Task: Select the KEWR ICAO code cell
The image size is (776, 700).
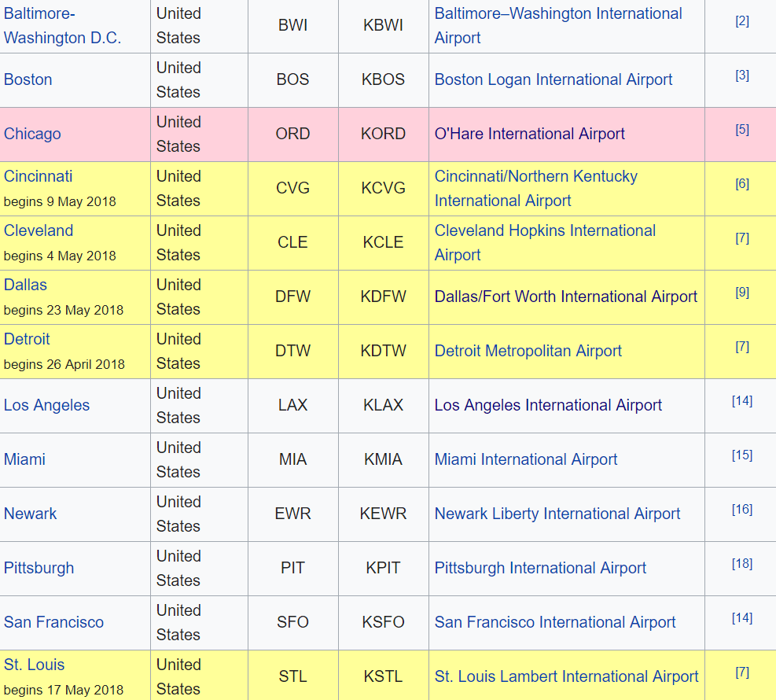Action: click(x=384, y=514)
